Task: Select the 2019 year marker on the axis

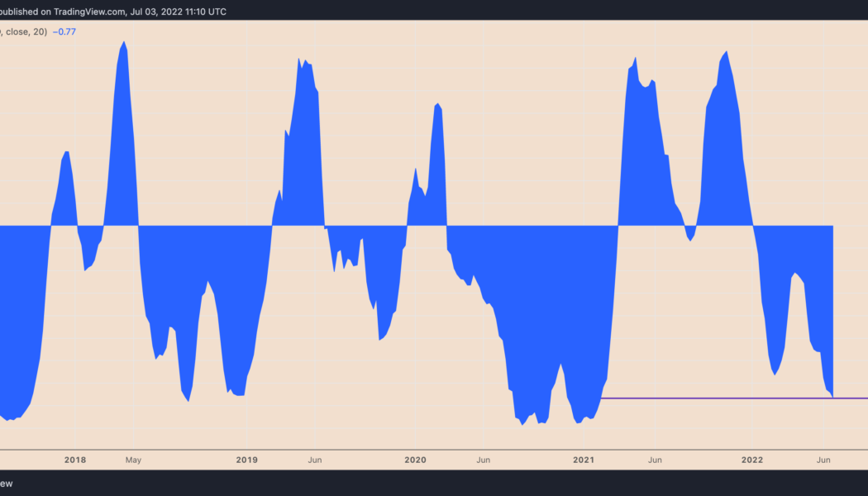Action: coord(246,460)
